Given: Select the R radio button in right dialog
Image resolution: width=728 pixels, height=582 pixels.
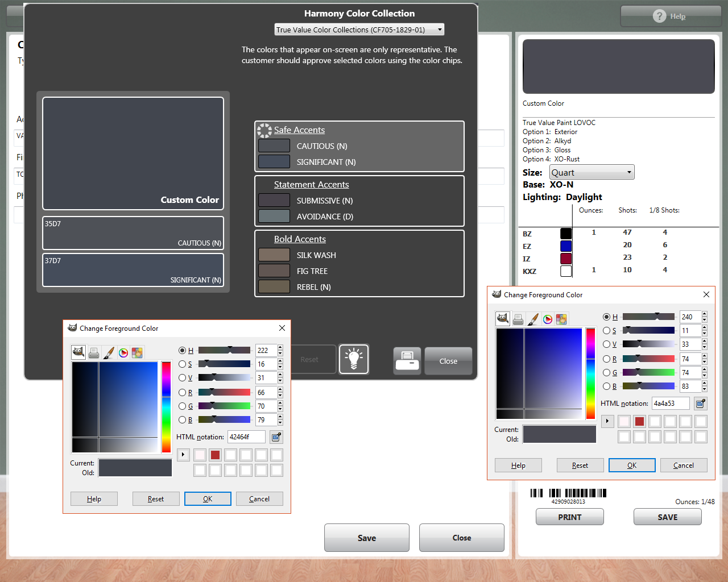Looking at the screenshot, I should pyautogui.click(x=606, y=359).
